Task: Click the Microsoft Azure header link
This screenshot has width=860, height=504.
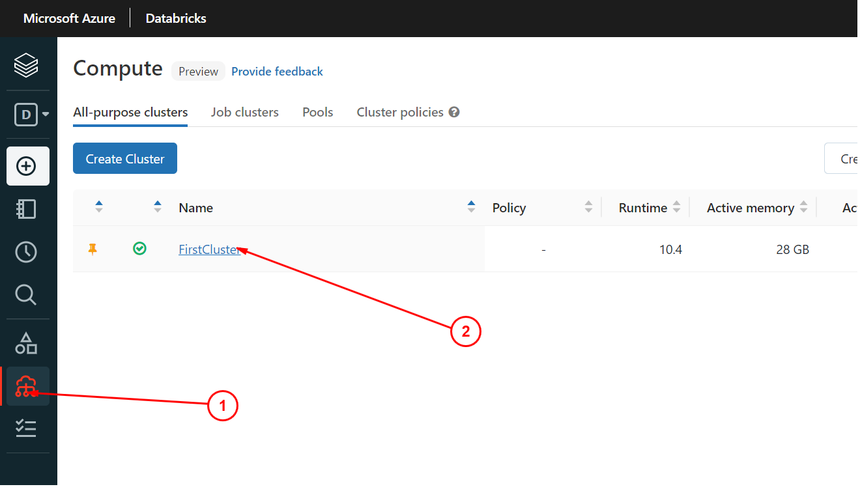Action: click(69, 18)
